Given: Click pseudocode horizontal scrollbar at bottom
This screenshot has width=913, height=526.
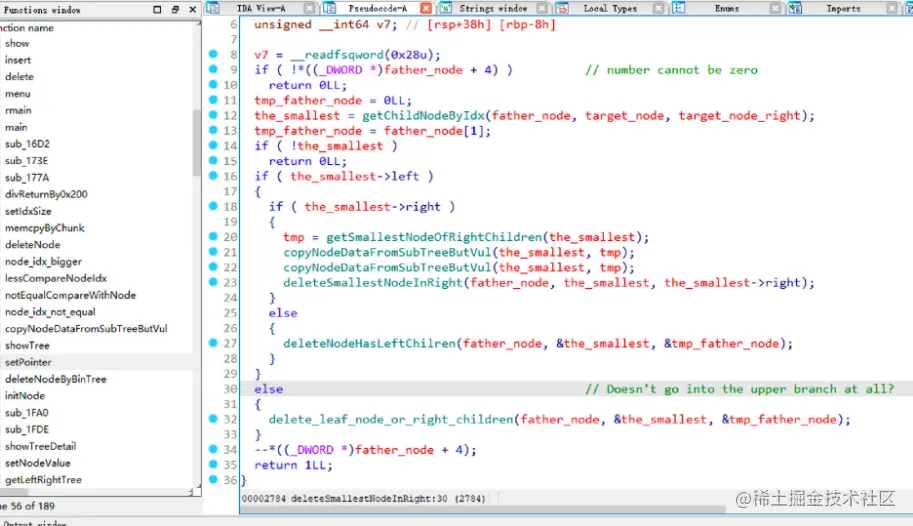Looking at the screenshot, I should pos(483,509).
